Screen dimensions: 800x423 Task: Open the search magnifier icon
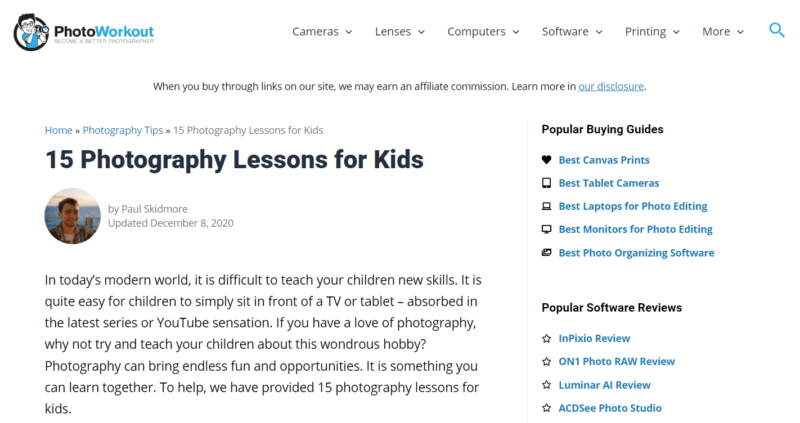777,30
